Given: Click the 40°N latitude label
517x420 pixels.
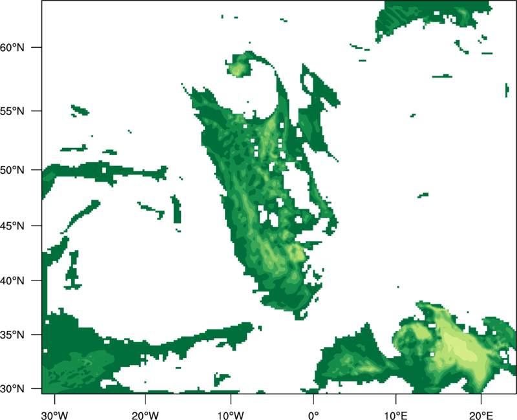Looking at the screenshot, I should pyautogui.click(x=12, y=281).
